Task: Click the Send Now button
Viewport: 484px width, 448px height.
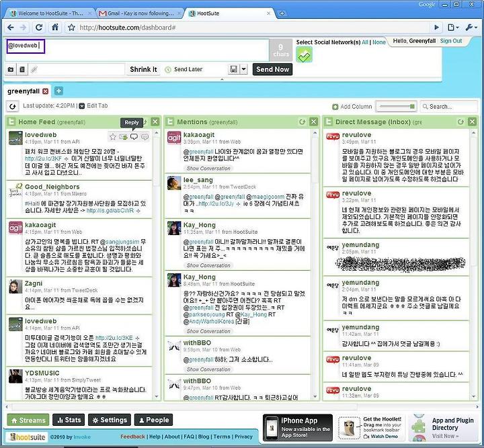Action: pos(272,69)
